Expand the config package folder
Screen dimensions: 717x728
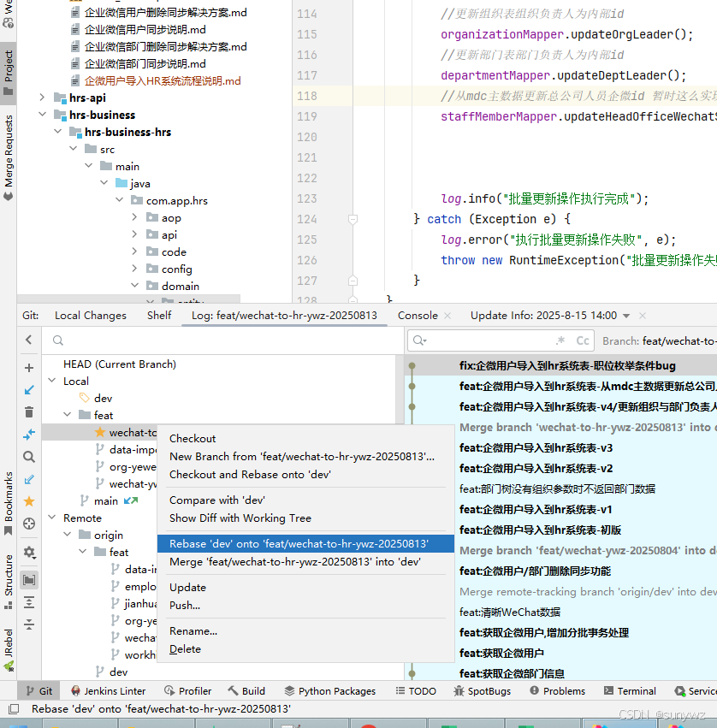134,269
